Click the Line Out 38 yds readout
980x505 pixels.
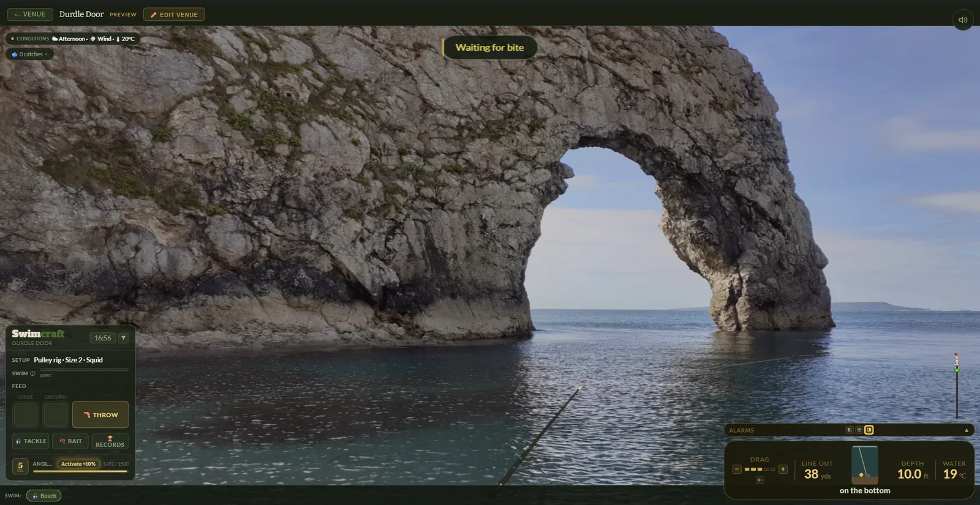817,470
